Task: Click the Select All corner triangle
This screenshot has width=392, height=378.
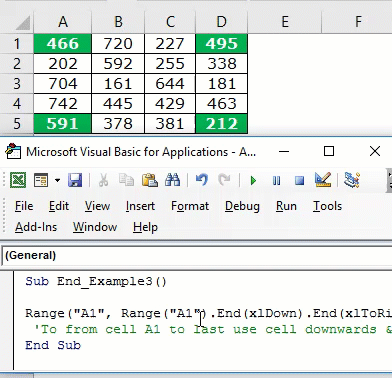Action: [x=23, y=23]
